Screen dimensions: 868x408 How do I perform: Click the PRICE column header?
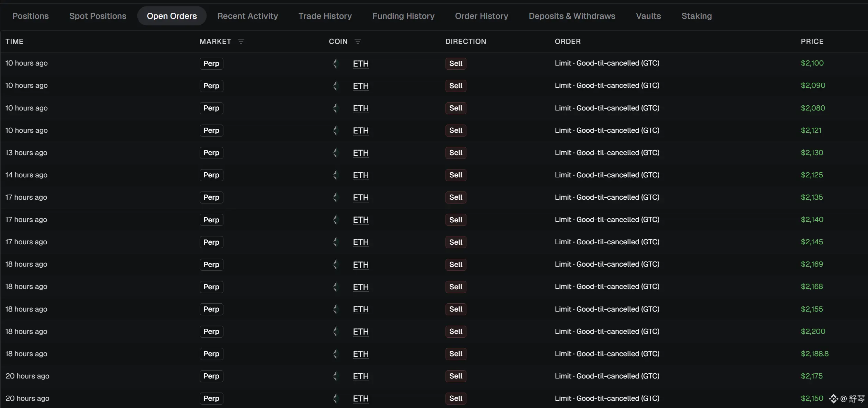coord(812,42)
